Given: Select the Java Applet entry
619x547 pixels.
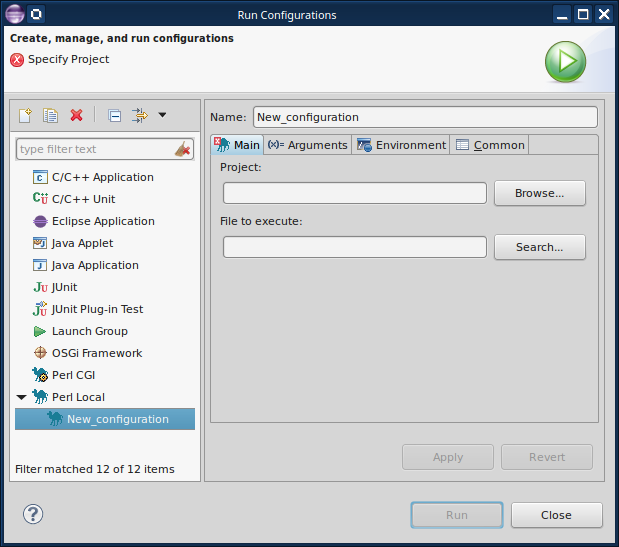Looking at the screenshot, I should (x=82, y=243).
